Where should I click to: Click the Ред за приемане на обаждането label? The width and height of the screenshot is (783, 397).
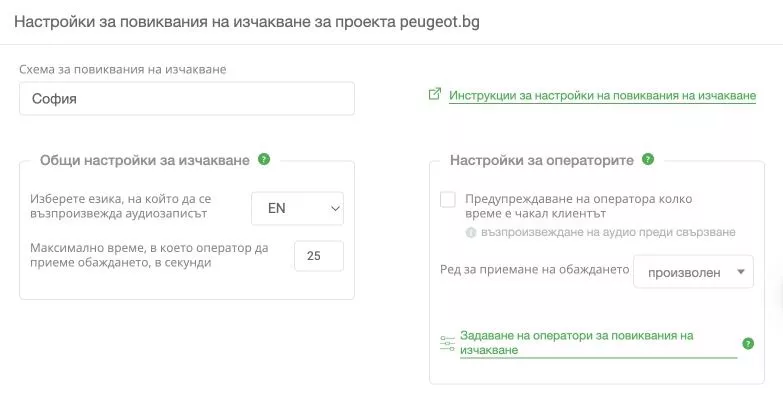pos(534,270)
